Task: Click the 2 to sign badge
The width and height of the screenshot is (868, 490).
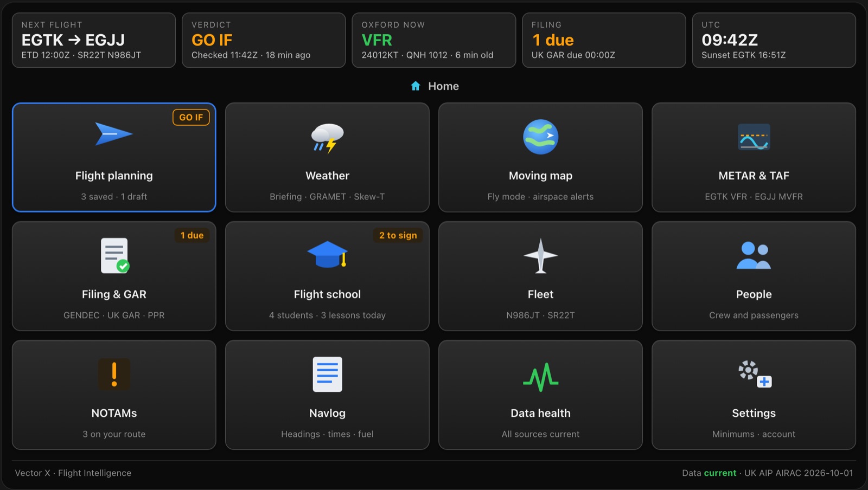Action: point(398,235)
